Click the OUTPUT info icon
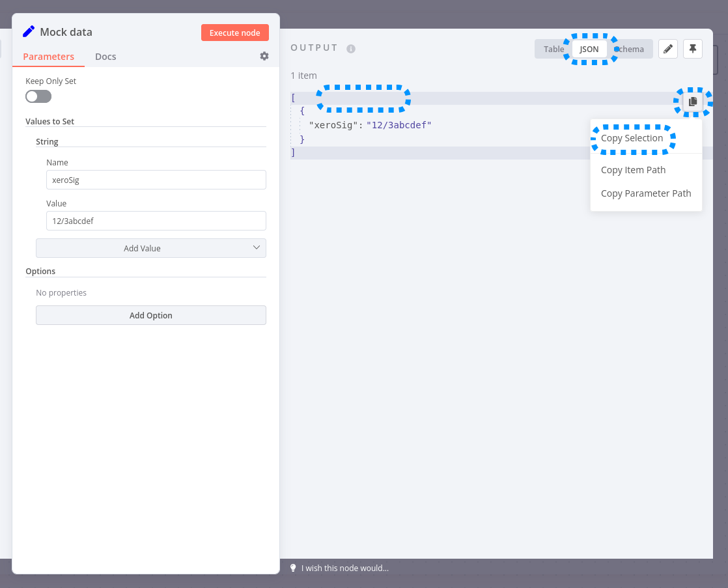 click(351, 49)
